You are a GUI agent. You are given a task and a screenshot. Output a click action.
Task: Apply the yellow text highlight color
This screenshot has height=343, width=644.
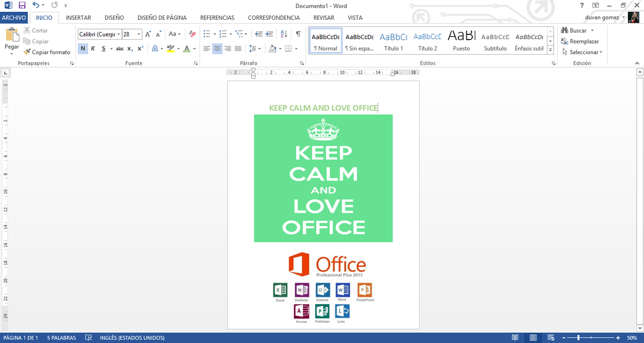pyautogui.click(x=171, y=48)
